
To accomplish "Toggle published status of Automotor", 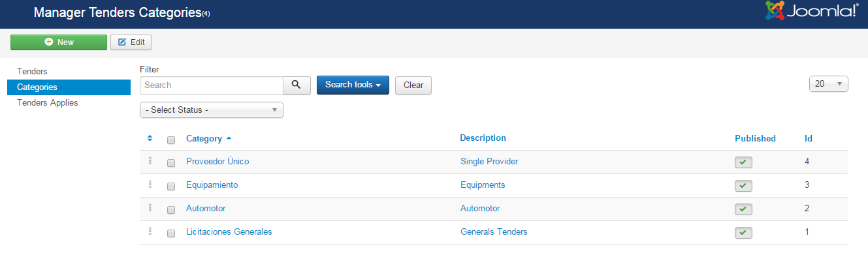I will 743,209.
